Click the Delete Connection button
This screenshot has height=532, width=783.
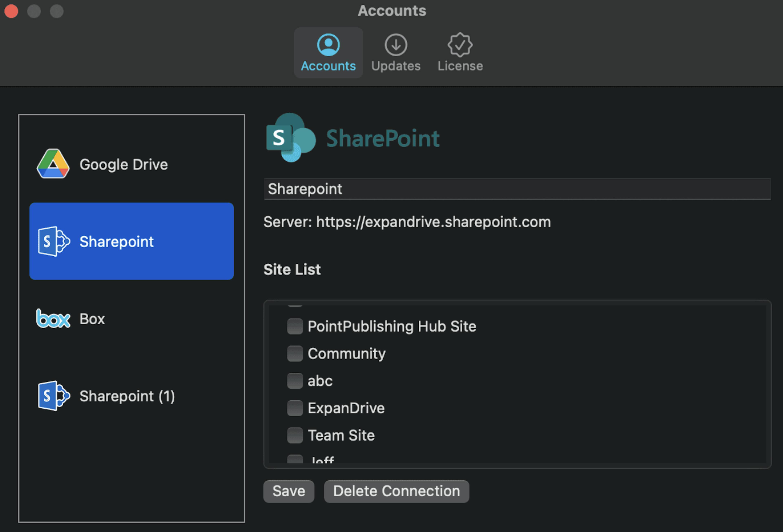click(x=396, y=491)
